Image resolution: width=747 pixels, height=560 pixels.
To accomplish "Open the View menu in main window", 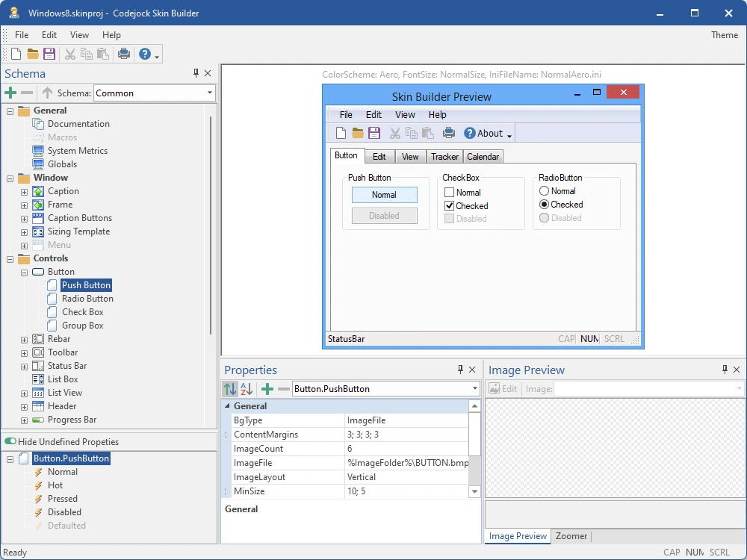I will (x=79, y=35).
